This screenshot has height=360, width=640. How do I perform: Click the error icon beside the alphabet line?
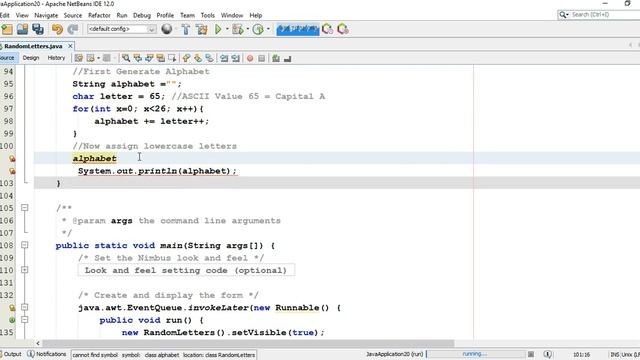click(12, 158)
